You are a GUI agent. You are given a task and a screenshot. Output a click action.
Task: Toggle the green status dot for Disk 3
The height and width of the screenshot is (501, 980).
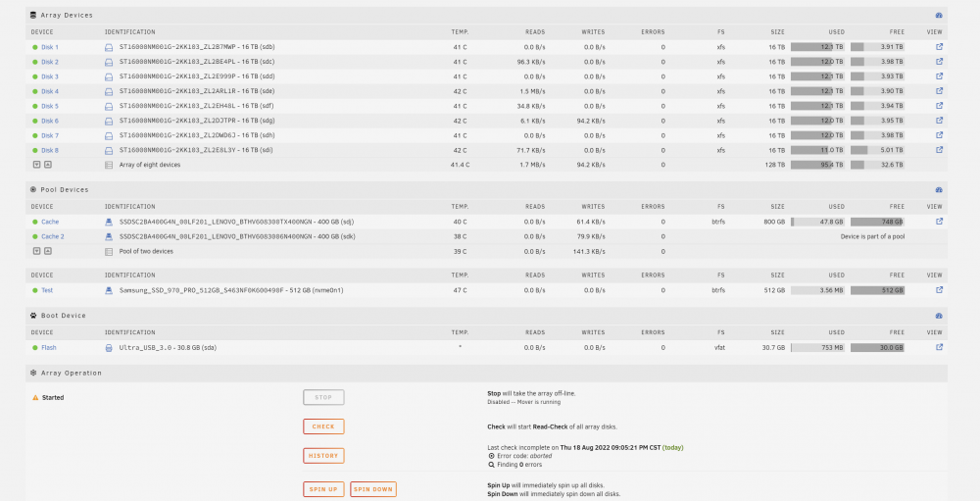click(x=35, y=76)
